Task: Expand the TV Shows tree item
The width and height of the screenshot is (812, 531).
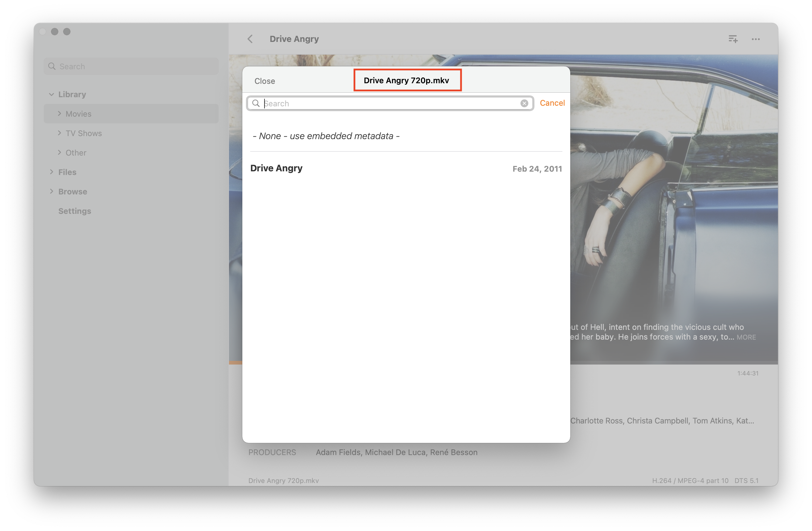Action: pyautogui.click(x=59, y=133)
